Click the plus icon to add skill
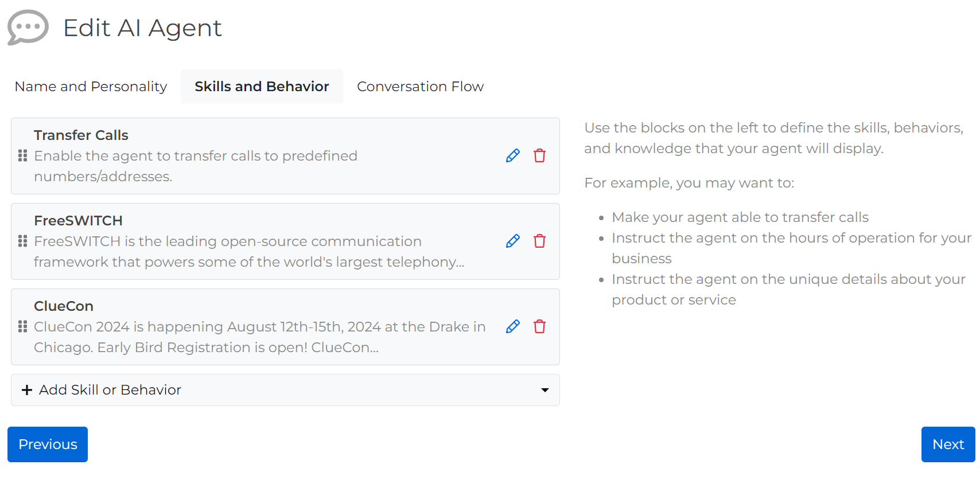The width and height of the screenshot is (980, 480). (x=26, y=390)
